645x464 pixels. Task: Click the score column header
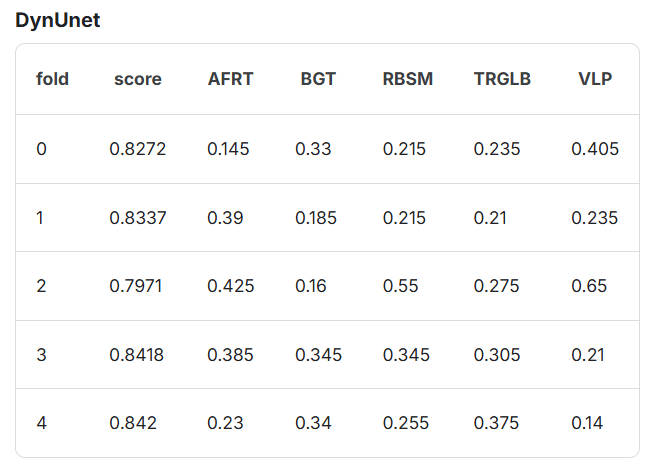point(138,79)
